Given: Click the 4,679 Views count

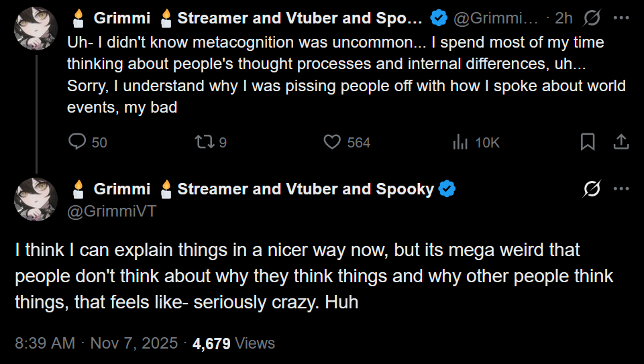Looking at the screenshot, I should [233, 343].
